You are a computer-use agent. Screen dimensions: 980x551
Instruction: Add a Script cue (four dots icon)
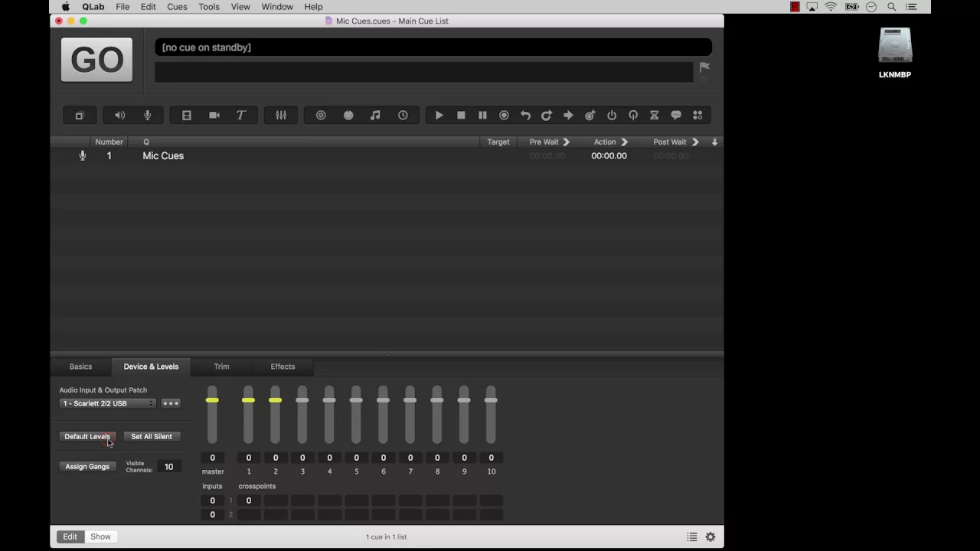click(x=697, y=116)
